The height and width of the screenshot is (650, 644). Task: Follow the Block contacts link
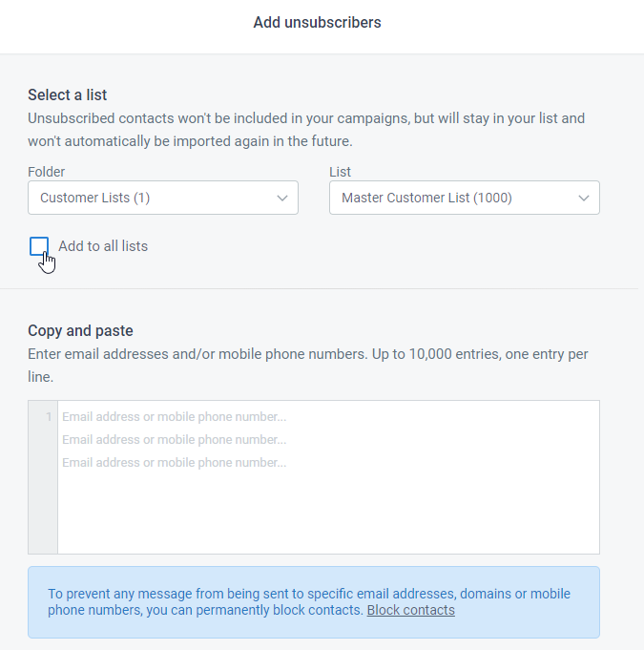(410, 610)
